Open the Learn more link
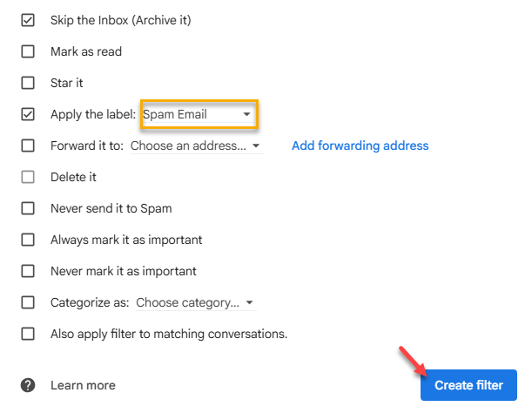The height and width of the screenshot is (413, 532). (x=83, y=385)
